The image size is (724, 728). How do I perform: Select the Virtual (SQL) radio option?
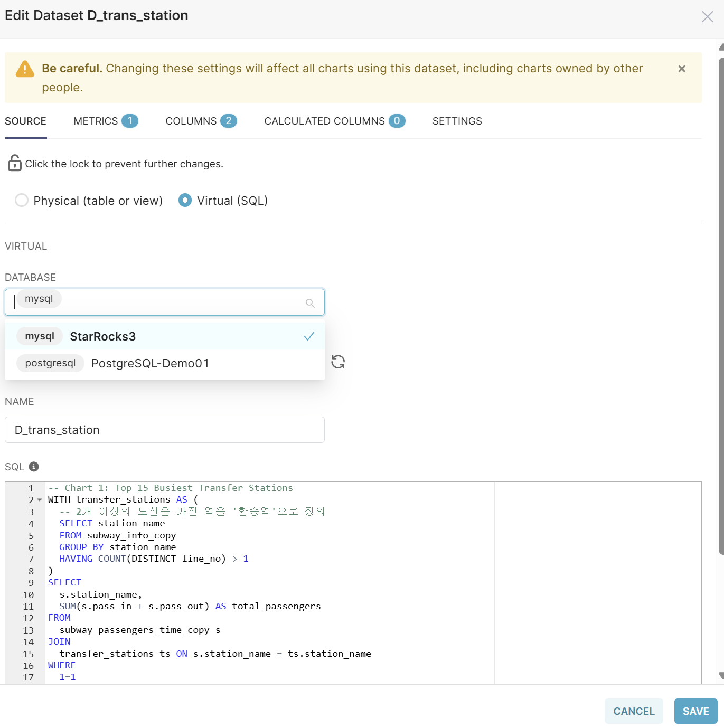coord(185,201)
